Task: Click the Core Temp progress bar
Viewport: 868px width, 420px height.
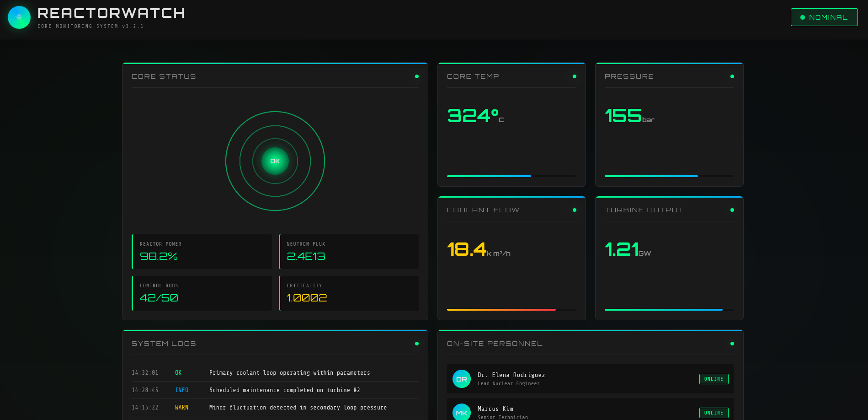Action: (511, 176)
